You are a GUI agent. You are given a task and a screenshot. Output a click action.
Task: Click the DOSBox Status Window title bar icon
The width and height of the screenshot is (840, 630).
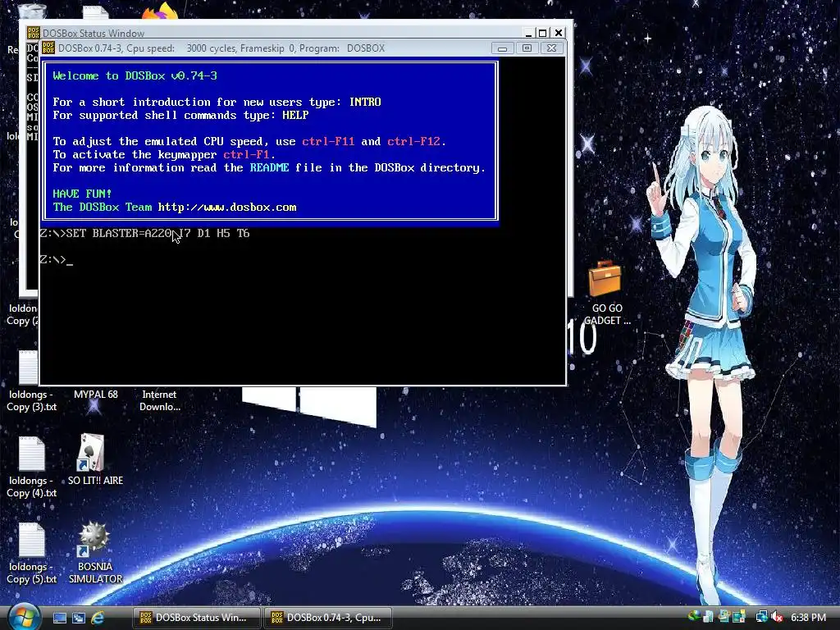[x=33, y=33]
